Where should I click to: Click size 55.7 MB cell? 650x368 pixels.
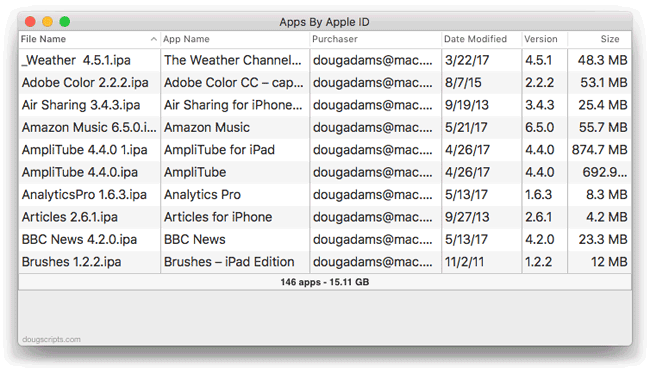tap(599, 127)
